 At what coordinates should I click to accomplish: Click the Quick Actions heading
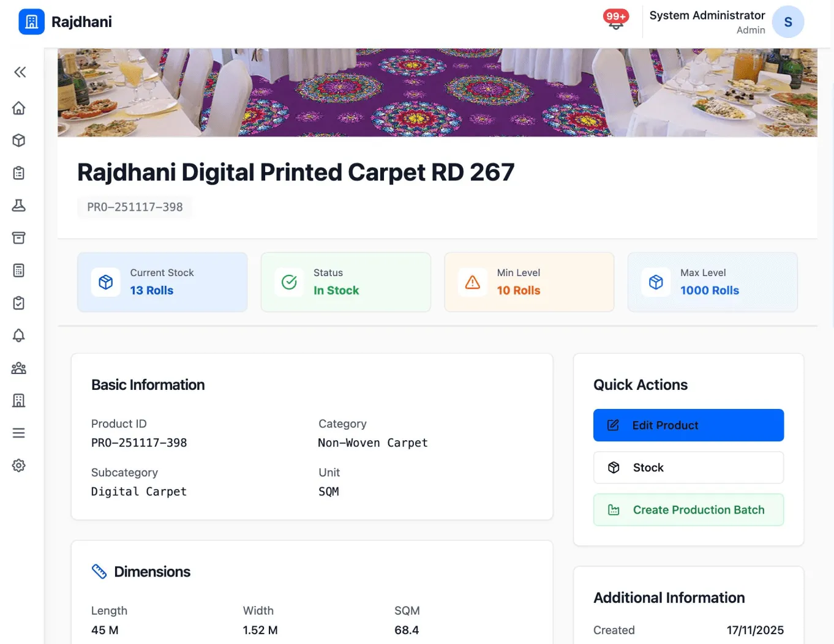641,385
